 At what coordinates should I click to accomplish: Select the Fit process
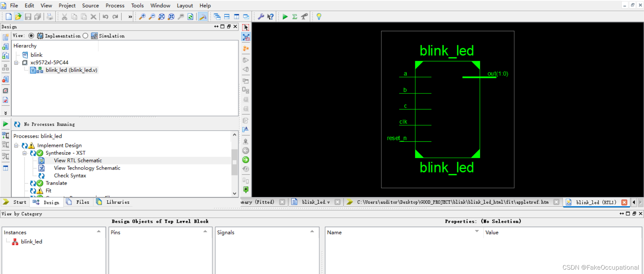(x=48, y=191)
